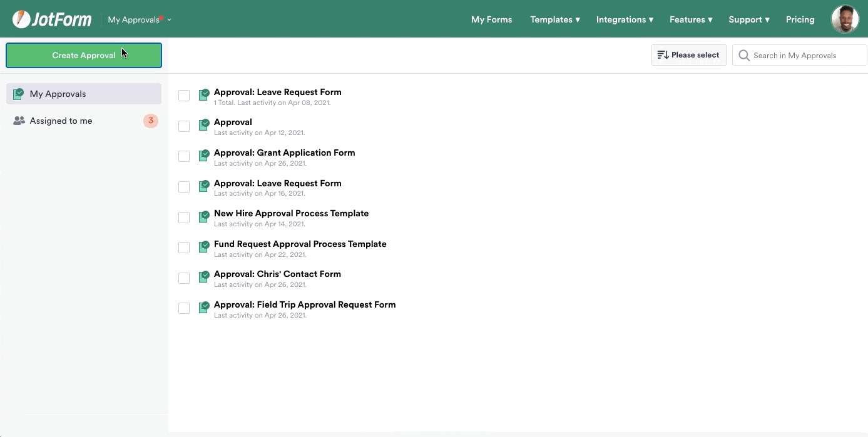Expand the Features menu
Image resolution: width=868 pixels, height=437 pixels.
[691, 19]
